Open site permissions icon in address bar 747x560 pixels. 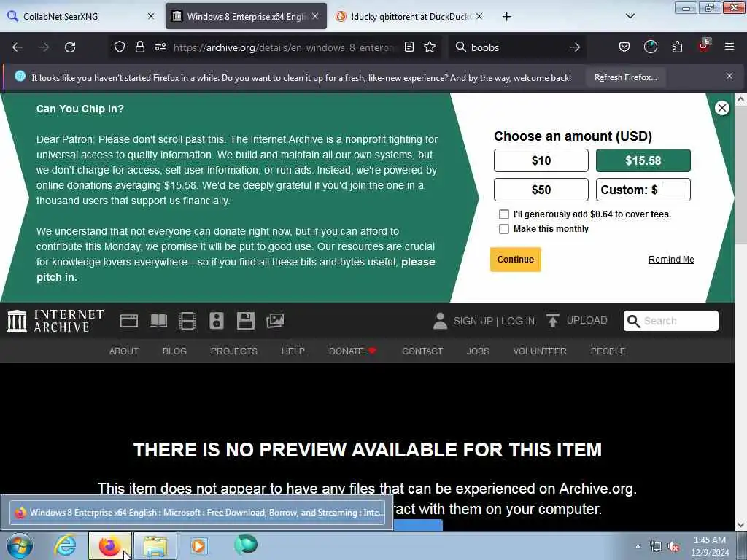[x=160, y=47]
